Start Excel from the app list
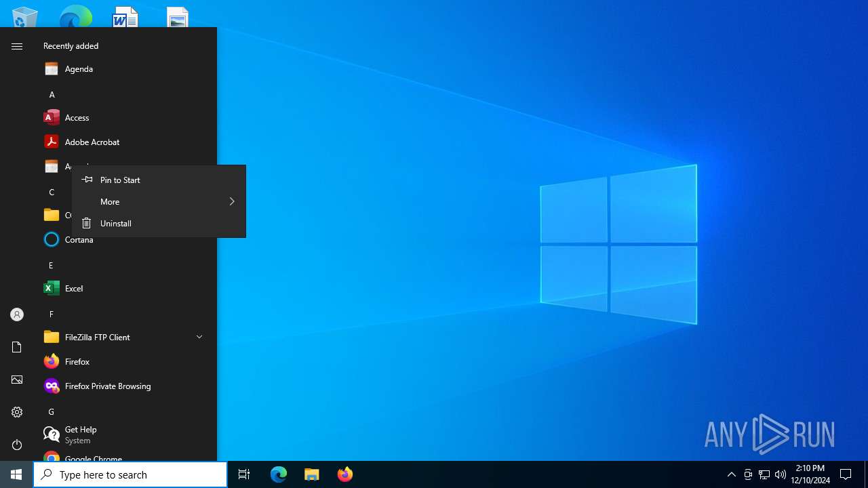The width and height of the screenshot is (868, 488). coord(126,288)
